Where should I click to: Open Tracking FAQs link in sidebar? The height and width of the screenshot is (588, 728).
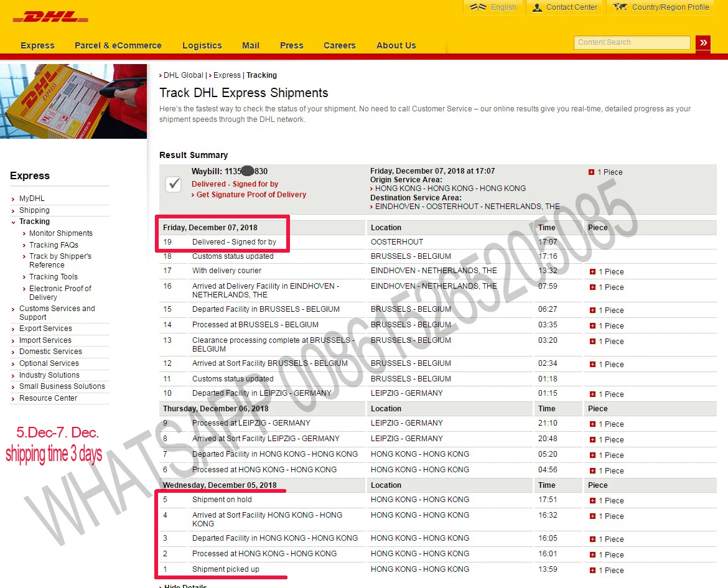pyautogui.click(x=54, y=245)
